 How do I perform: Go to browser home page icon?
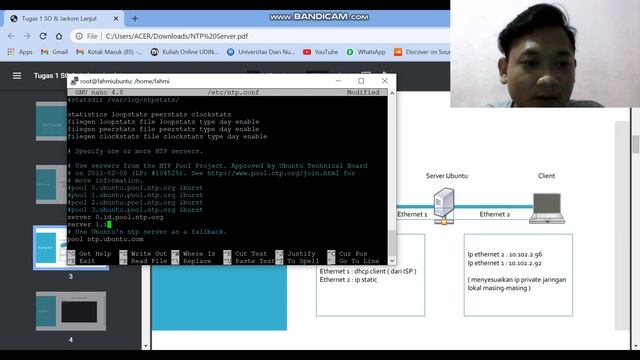click(x=59, y=36)
